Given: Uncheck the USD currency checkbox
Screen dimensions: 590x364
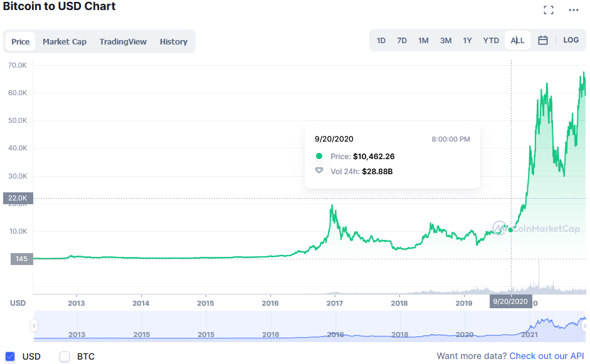Looking at the screenshot, I should [x=10, y=356].
